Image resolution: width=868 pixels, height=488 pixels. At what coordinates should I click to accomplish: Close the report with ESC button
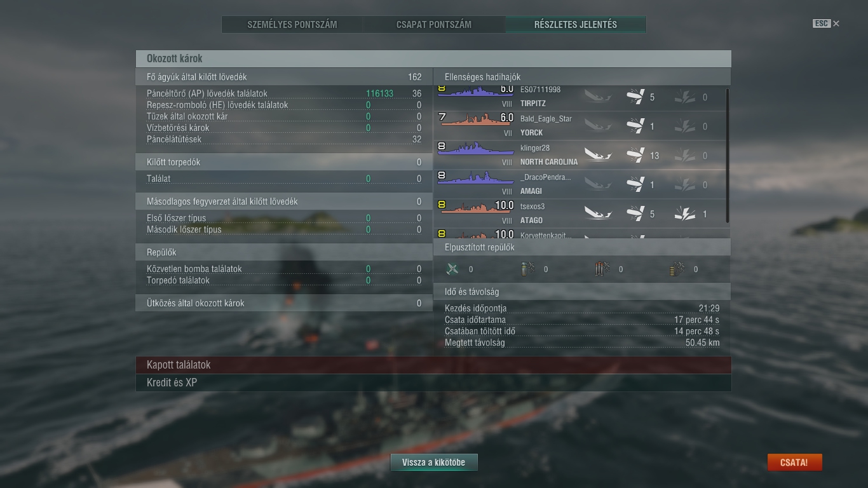click(826, 24)
